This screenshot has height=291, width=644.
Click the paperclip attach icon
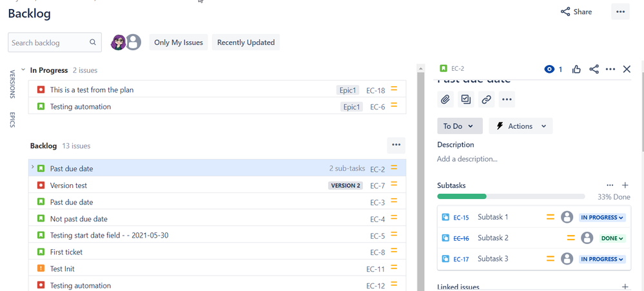click(445, 99)
